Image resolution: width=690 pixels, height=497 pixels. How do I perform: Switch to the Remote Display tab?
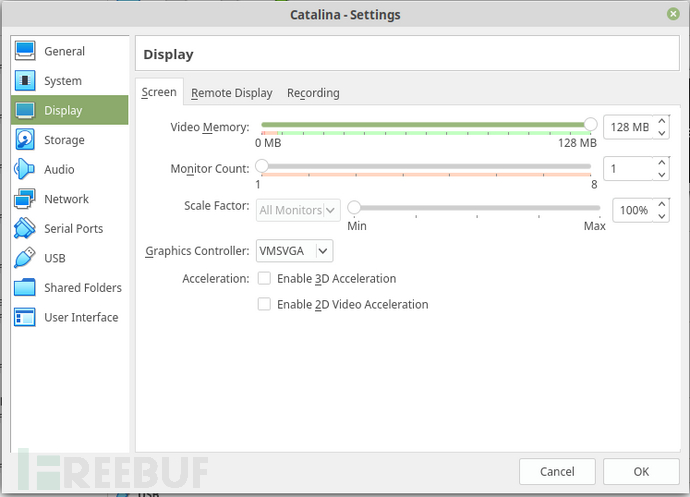point(232,93)
